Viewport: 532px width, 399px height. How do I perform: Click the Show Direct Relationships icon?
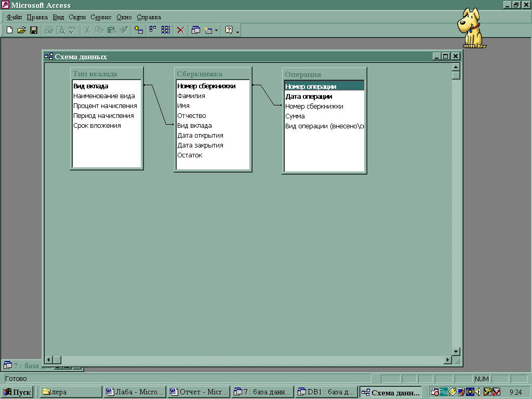click(153, 30)
